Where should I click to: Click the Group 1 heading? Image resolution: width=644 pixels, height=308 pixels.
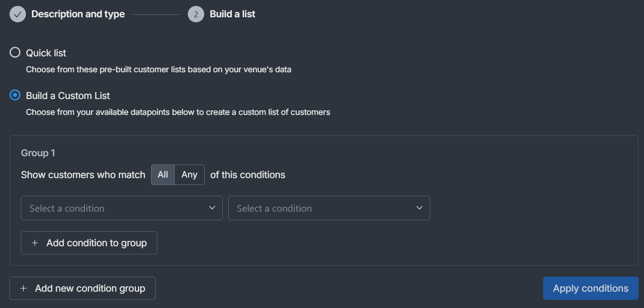[x=38, y=153]
